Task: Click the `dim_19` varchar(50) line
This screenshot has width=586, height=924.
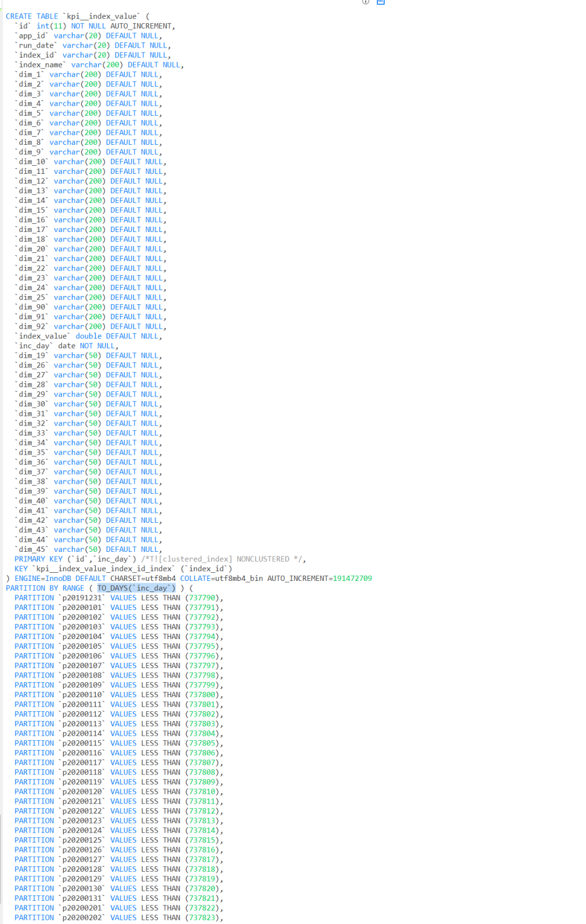Action: 88,356
